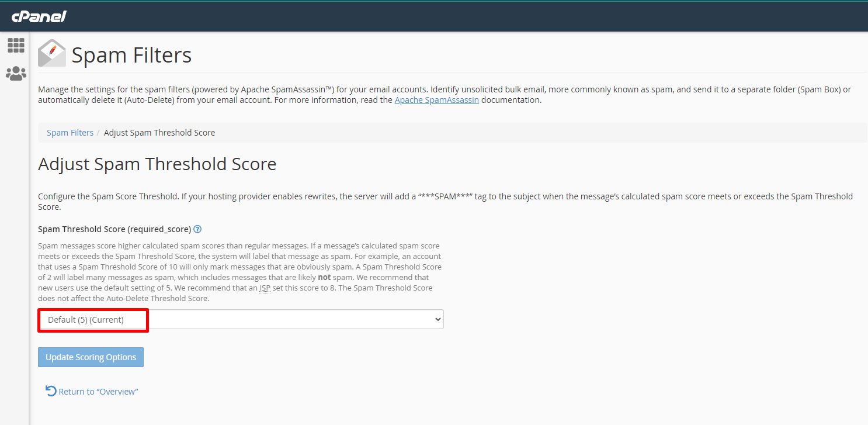The image size is (868, 425).
Task: Click help icon beside Spam Threshold Score
Action: (197, 229)
